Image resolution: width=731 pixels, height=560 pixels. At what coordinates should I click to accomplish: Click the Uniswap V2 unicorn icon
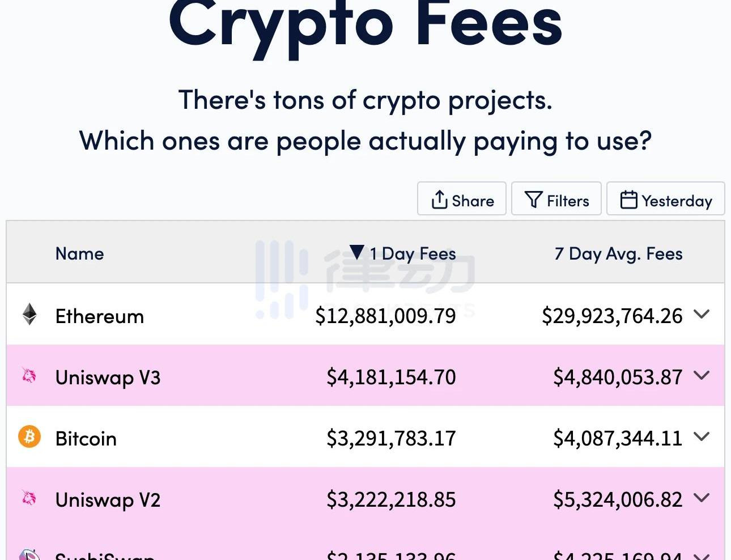[29, 498]
